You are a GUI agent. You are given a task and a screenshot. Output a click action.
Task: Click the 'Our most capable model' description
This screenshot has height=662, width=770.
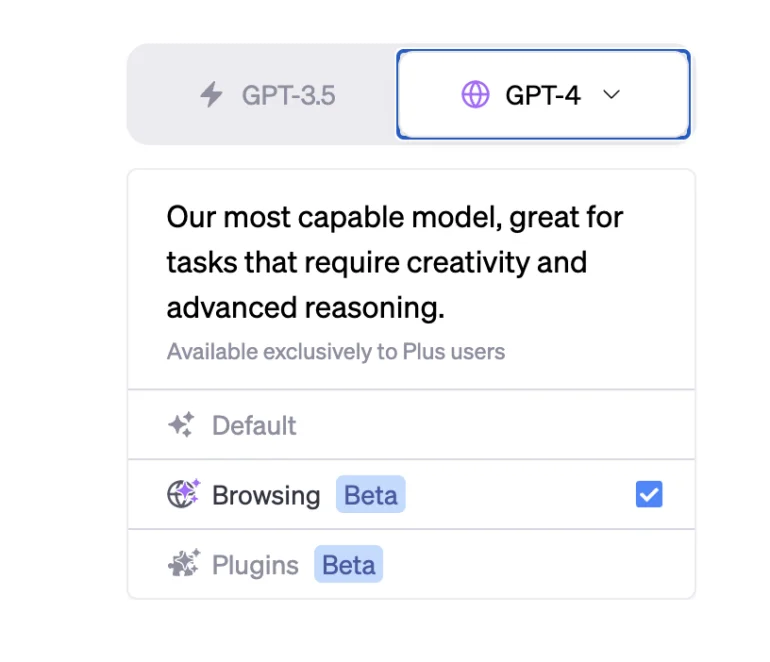pos(395,217)
